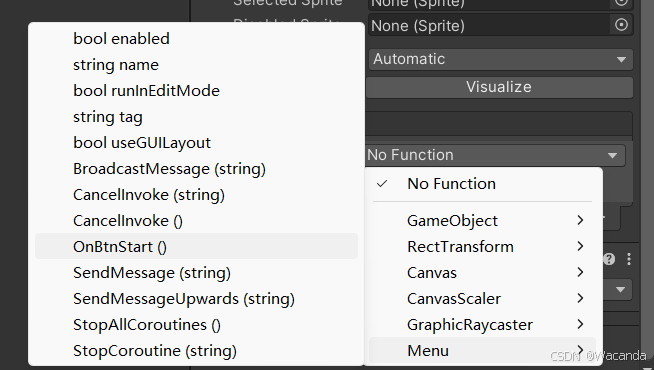
Task: Open the GraphicRaycaster submenu
Action: pyautogui.click(x=482, y=325)
